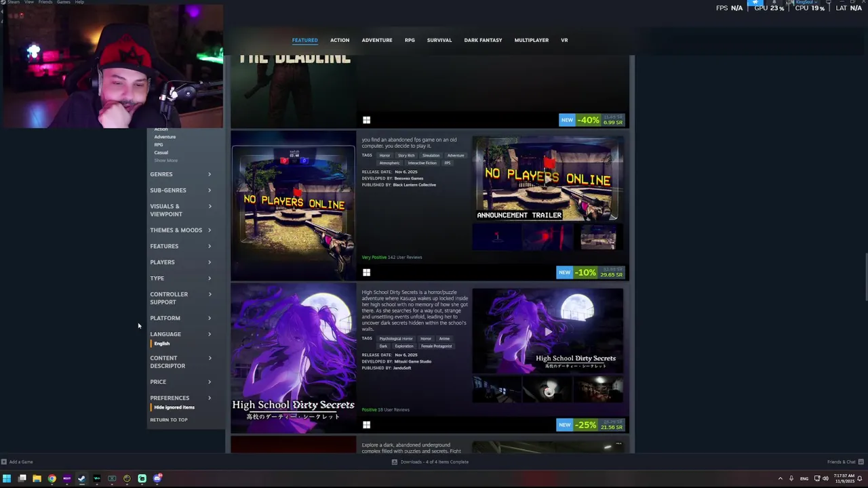Click Windows platform icon on No Players Online
Viewport: 868px width, 488px height.
point(366,272)
